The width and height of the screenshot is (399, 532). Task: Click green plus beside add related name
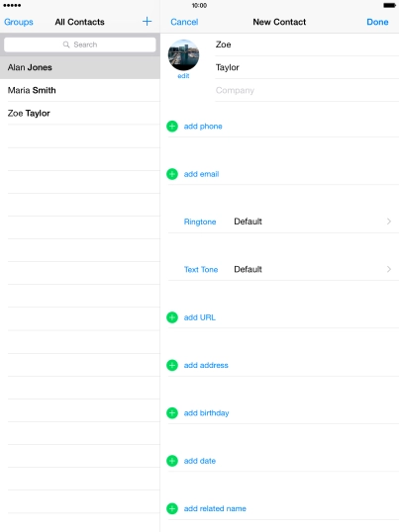coord(172,508)
